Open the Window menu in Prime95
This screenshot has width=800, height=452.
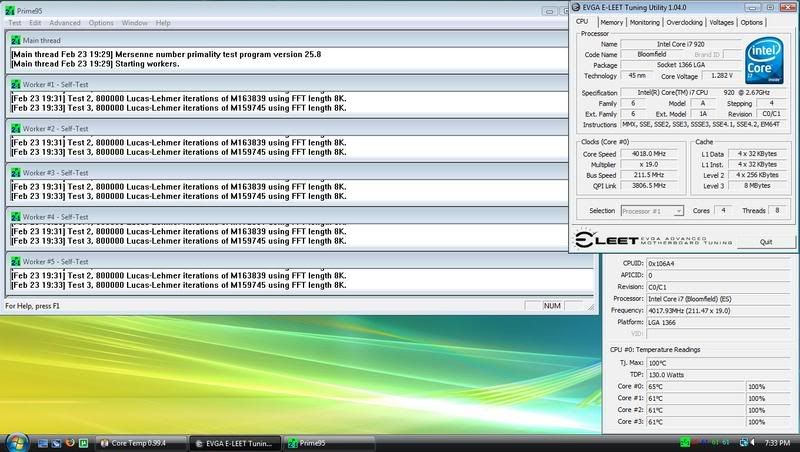click(x=135, y=23)
